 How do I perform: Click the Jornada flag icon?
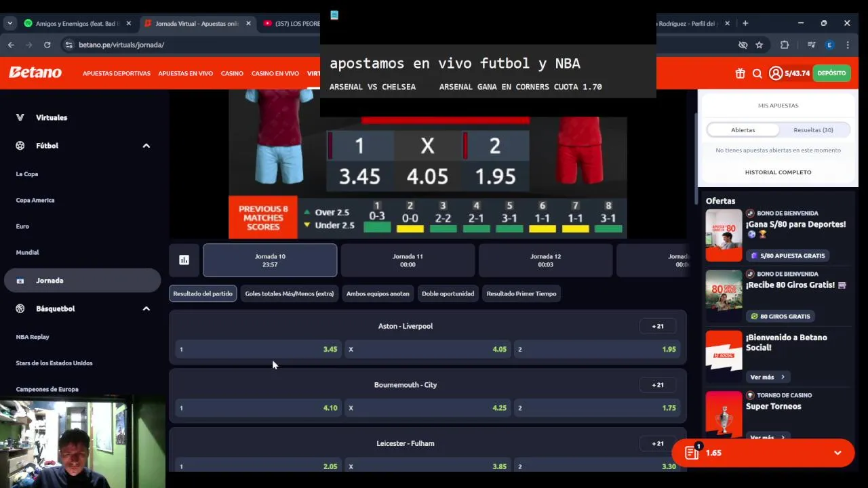[x=20, y=281]
